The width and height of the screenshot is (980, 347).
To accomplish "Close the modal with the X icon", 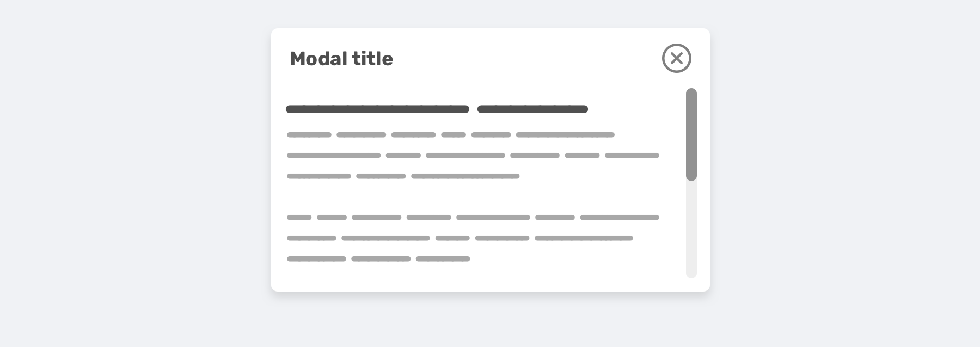I will point(676,58).
